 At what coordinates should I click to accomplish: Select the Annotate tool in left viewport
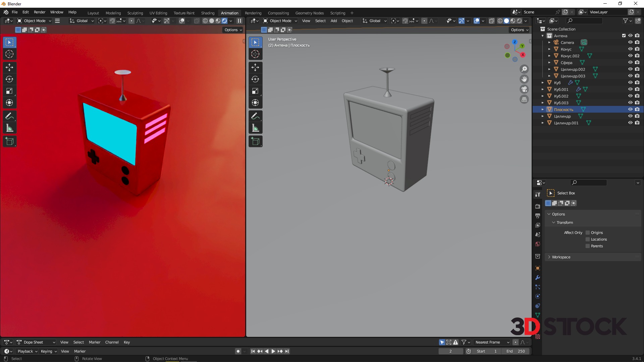(9, 116)
